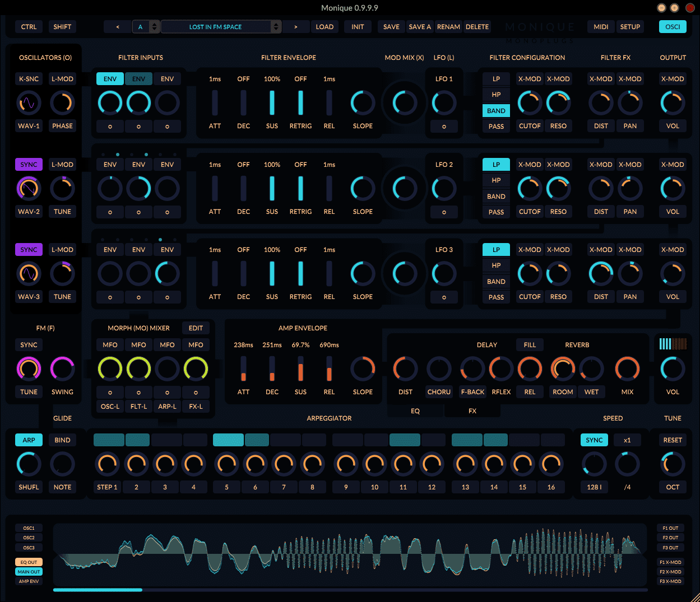The width and height of the screenshot is (700, 602).
Task: Click the arpeggiator SHUFL knob
Action: (x=29, y=464)
